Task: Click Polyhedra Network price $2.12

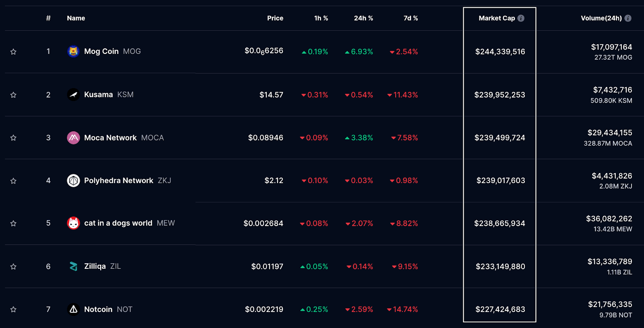Action: [x=274, y=181]
